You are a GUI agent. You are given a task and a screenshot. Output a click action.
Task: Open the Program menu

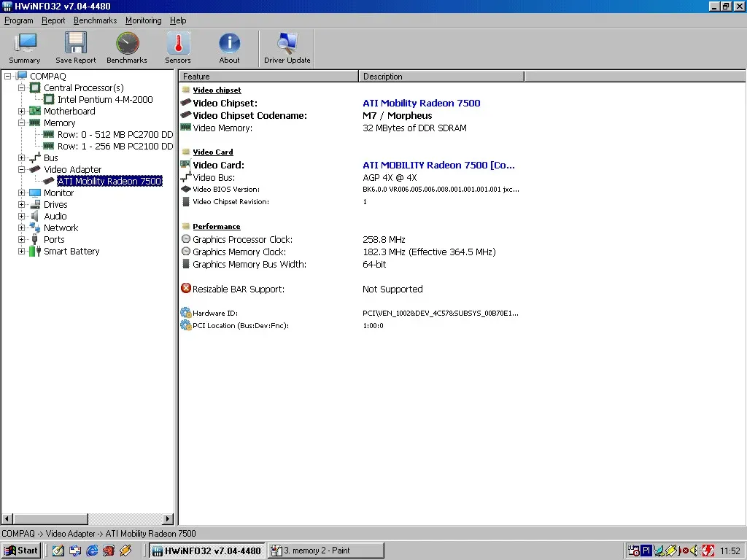[18, 20]
